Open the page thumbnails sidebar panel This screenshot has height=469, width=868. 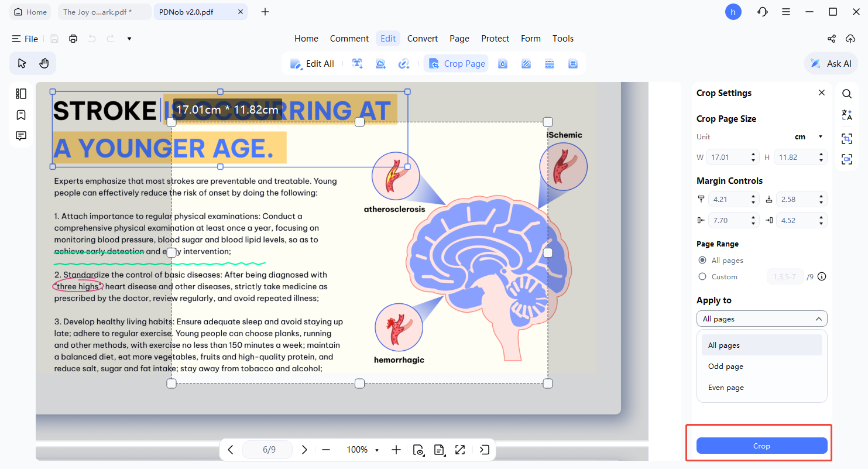[x=21, y=94]
